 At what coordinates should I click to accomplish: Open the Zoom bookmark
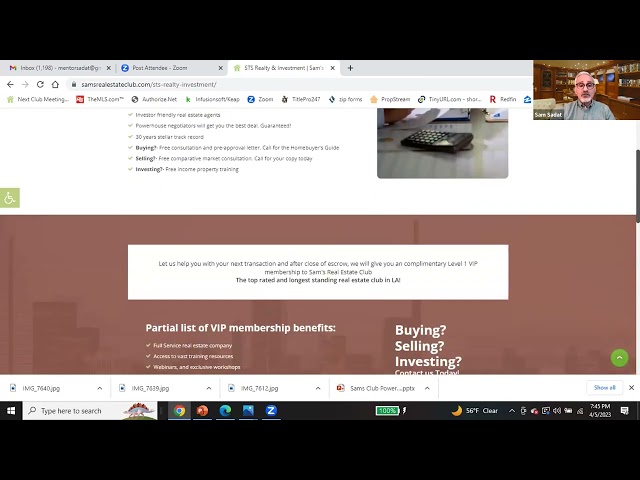point(260,99)
